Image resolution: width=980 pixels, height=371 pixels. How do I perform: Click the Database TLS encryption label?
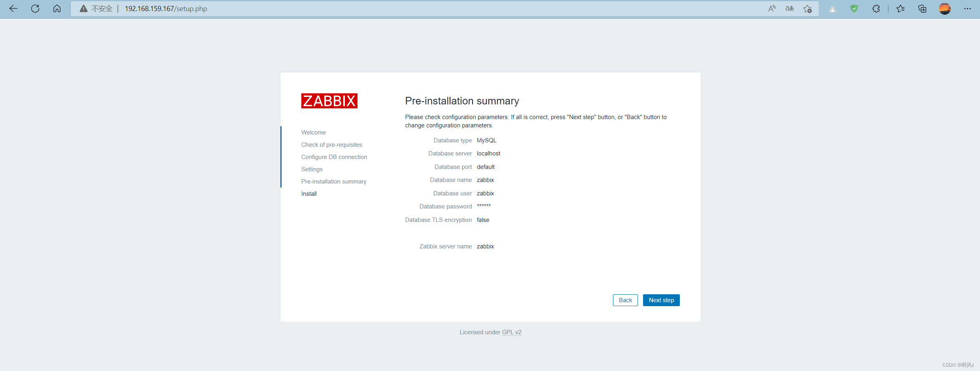tap(438, 220)
